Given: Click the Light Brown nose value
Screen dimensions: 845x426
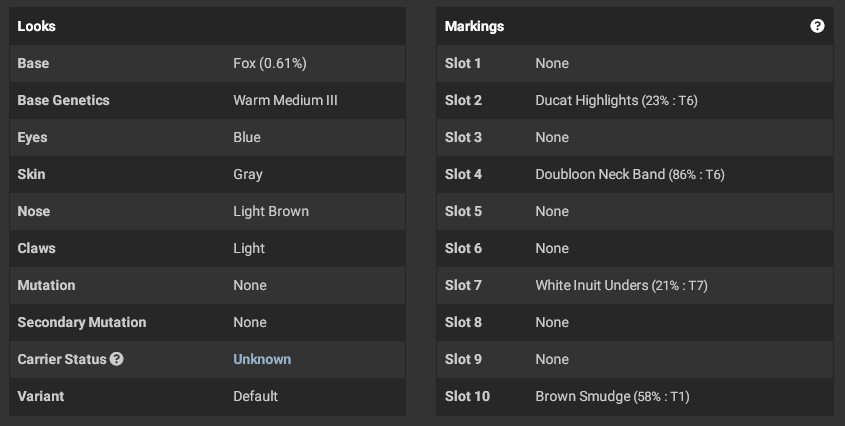Looking at the screenshot, I should click(271, 211).
